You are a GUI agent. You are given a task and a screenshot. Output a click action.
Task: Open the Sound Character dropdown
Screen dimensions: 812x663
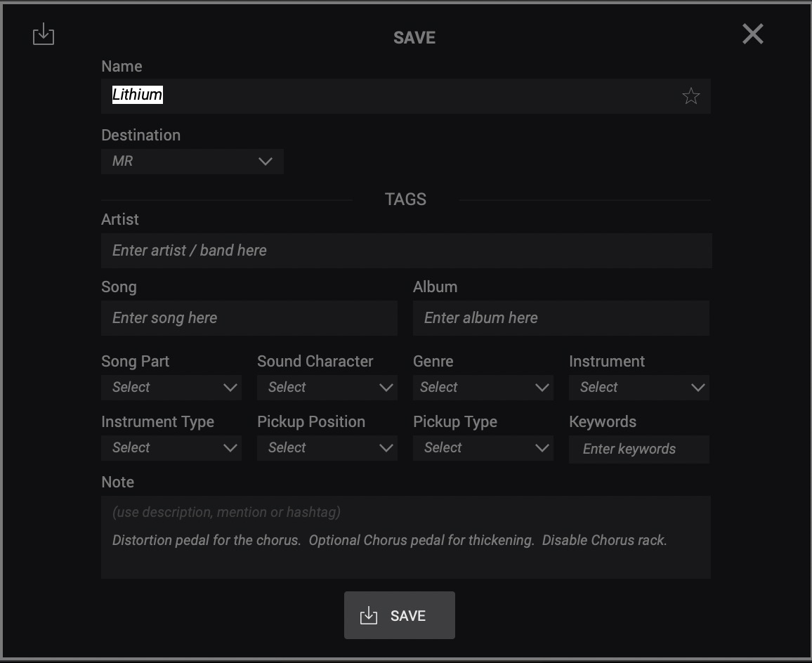click(x=327, y=388)
